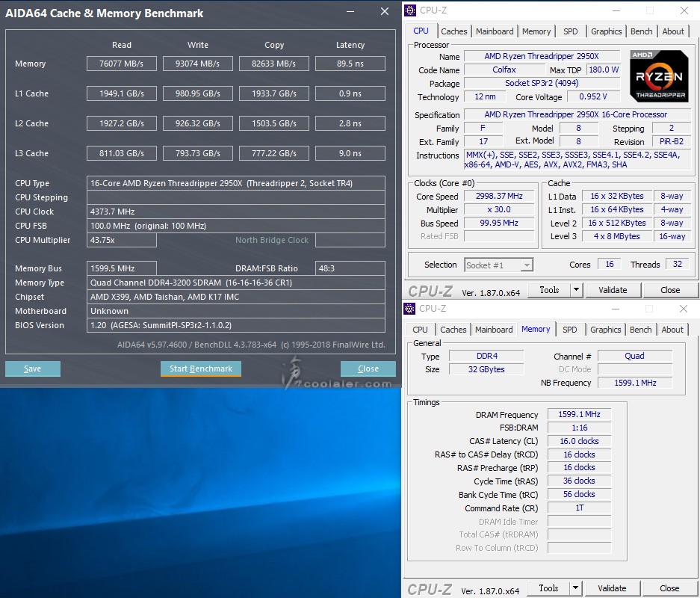Click L3 Cache latency 9.0 ns

pos(350,153)
